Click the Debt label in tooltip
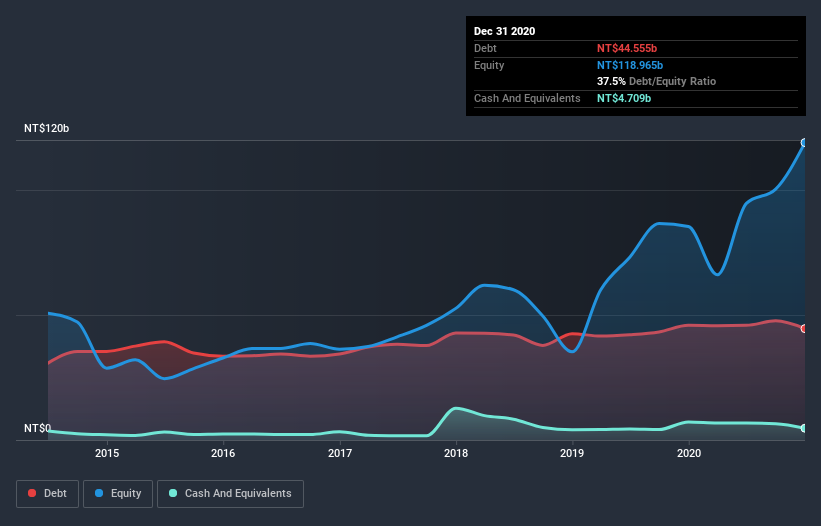 click(x=485, y=48)
